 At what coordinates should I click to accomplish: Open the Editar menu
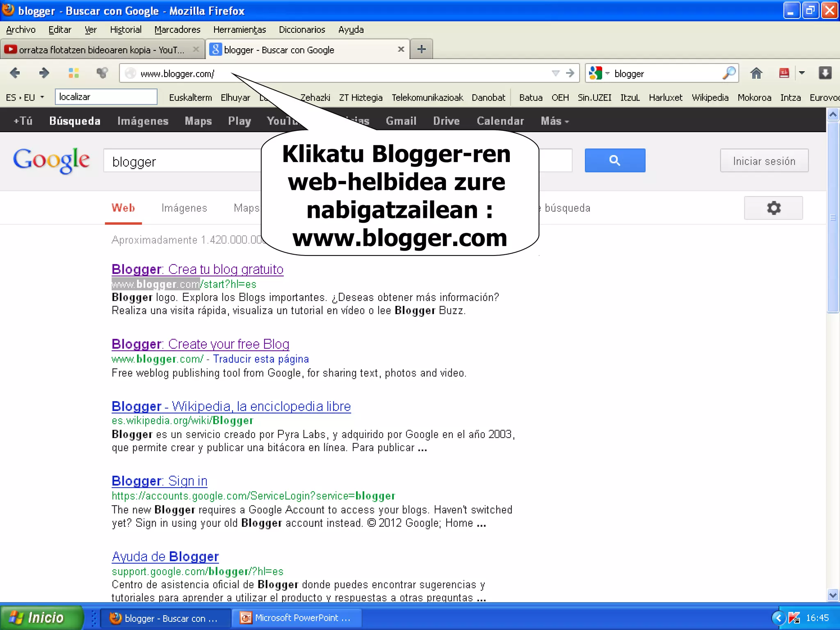tap(60, 30)
